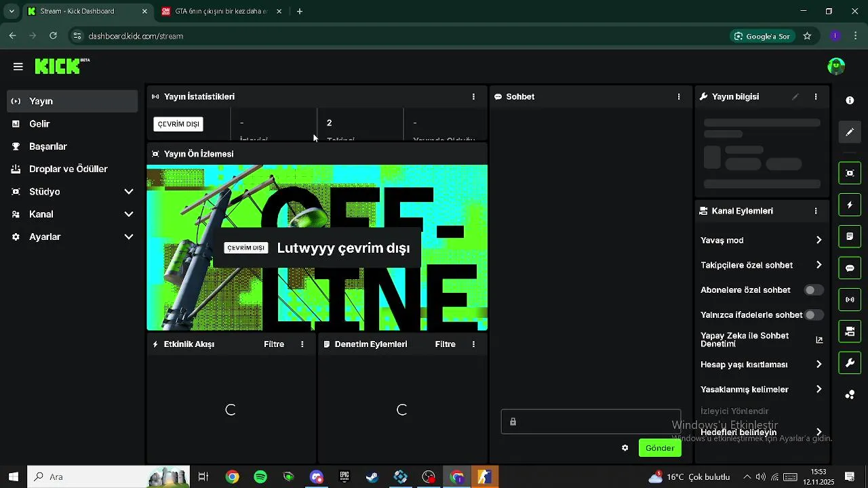Toggle the moderation actions document widget icon
This screenshot has height=488, width=868.
coord(850,237)
